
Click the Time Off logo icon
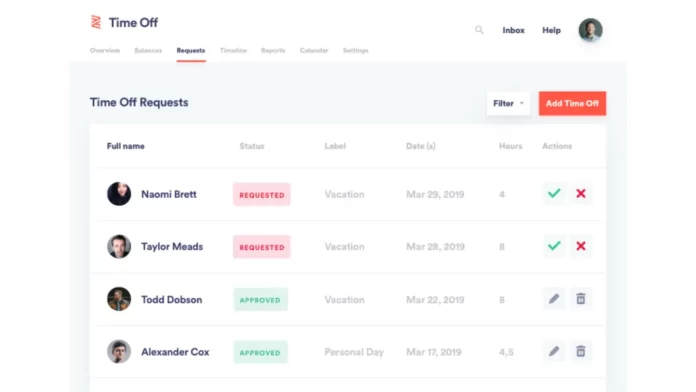(x=96, y=22)
